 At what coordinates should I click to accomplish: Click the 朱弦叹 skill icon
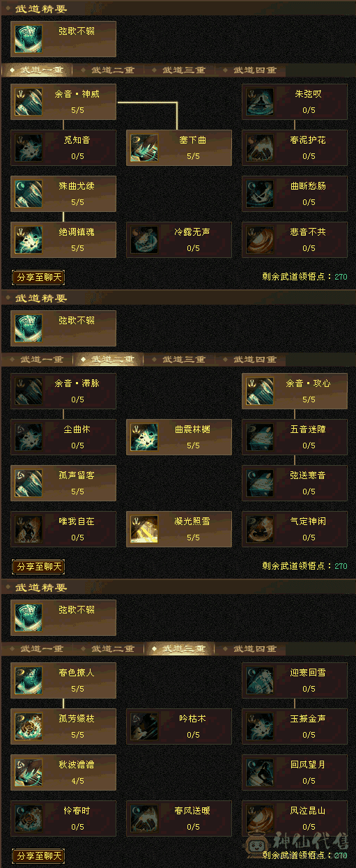point(260,102)
